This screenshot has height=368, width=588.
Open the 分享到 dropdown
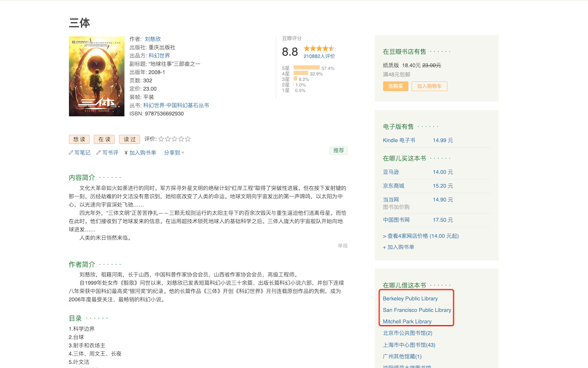[x=174, y=153]
